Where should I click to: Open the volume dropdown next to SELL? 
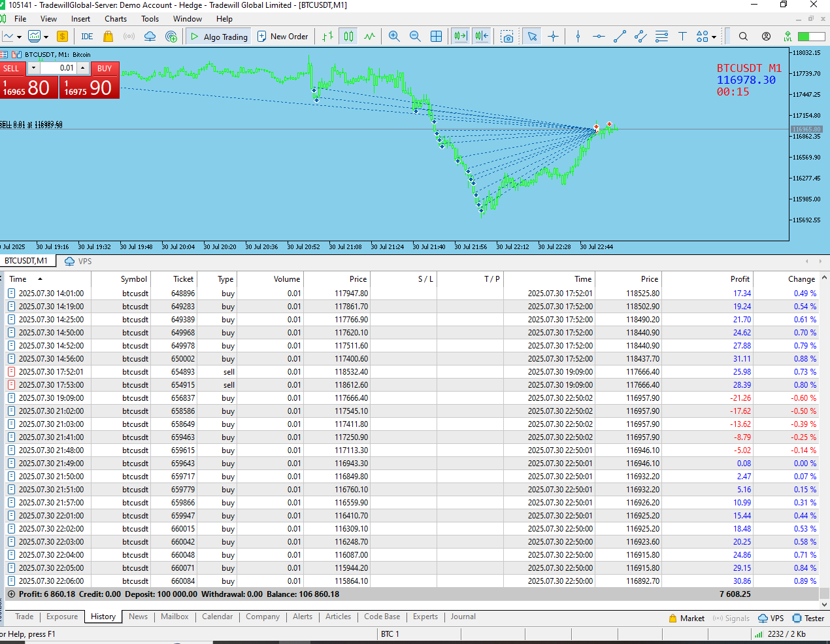click(33, 68)
